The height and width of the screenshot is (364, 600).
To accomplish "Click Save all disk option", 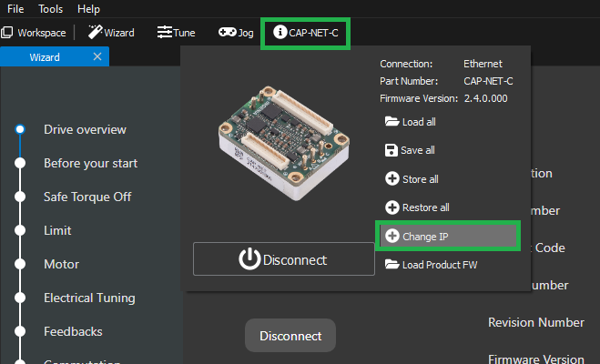I will [411, 150].
